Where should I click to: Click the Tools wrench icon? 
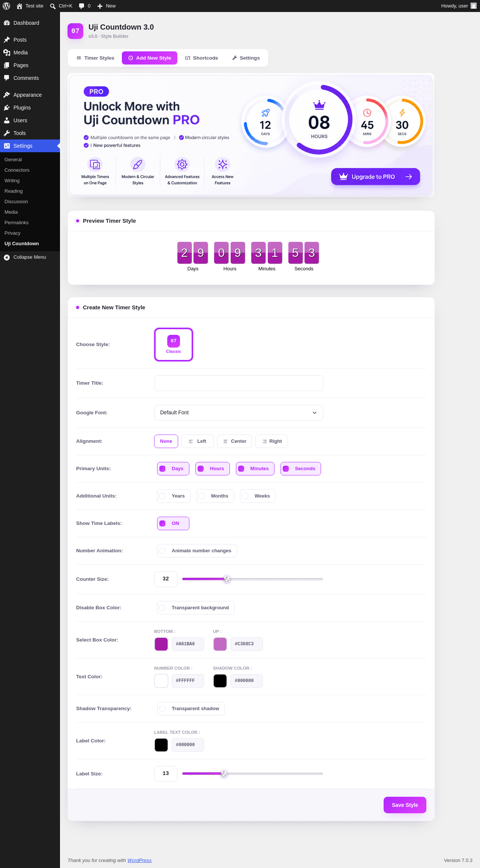tap(7, 133)
